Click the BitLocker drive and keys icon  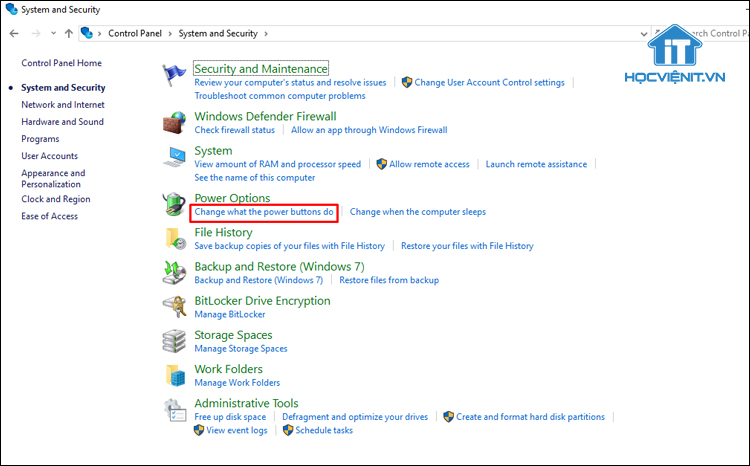[174, 307]
